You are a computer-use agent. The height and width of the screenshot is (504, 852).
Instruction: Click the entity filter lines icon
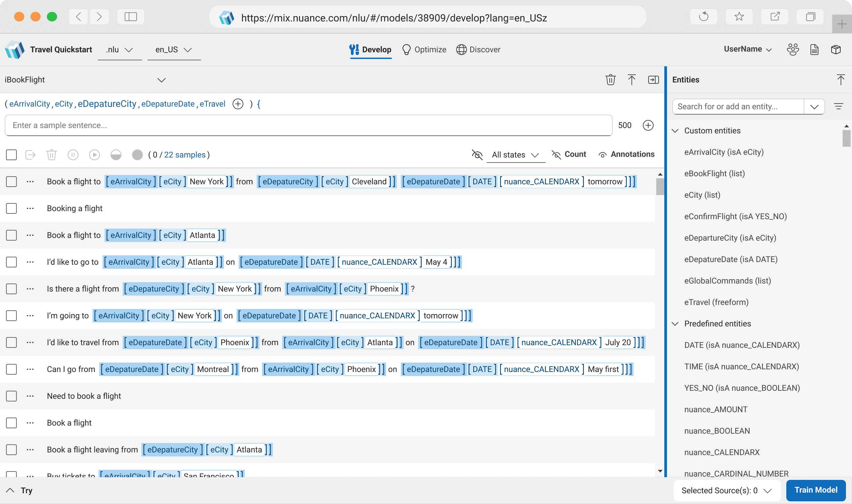pyautogui.click(x=838, y=107)
